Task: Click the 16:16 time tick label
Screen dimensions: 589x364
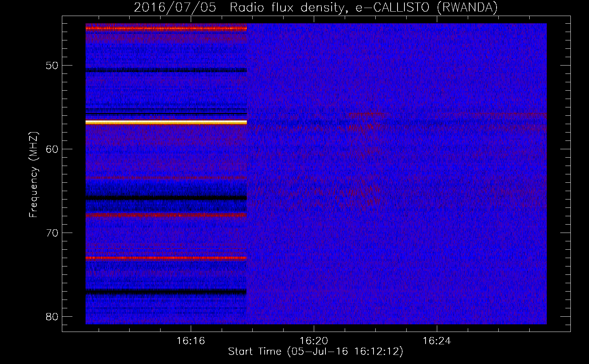Action: (x=191, y=341)
